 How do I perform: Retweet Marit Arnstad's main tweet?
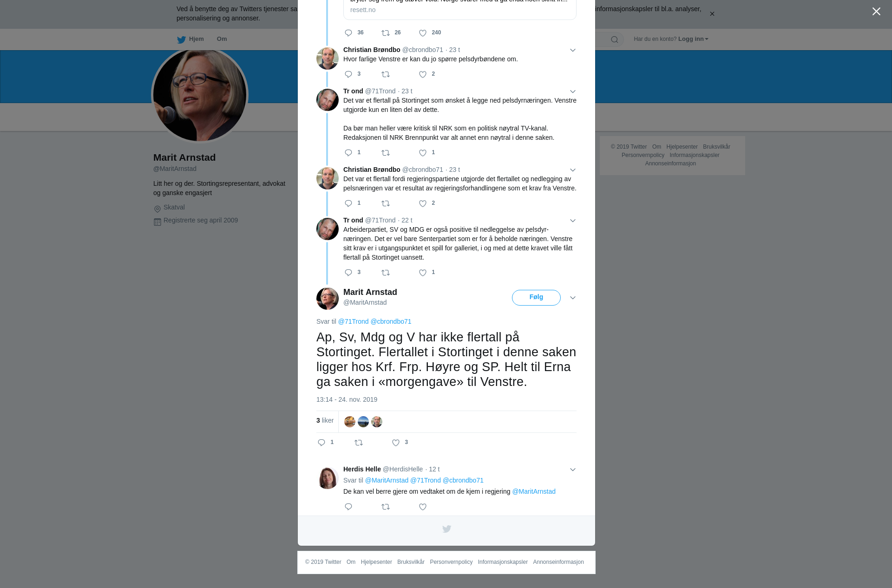pos(359,443)
